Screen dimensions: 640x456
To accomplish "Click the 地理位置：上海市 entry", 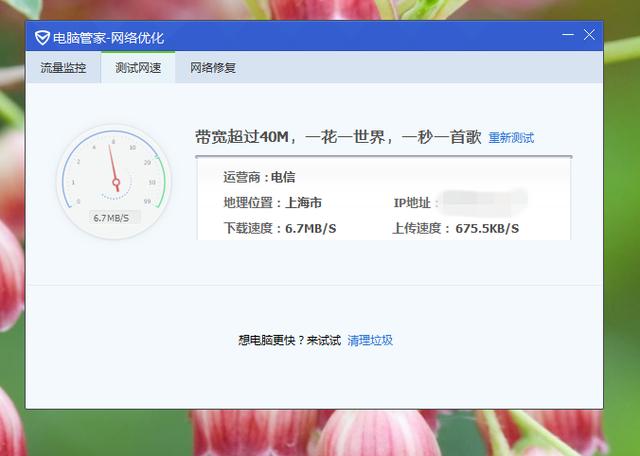I will 273,203.
